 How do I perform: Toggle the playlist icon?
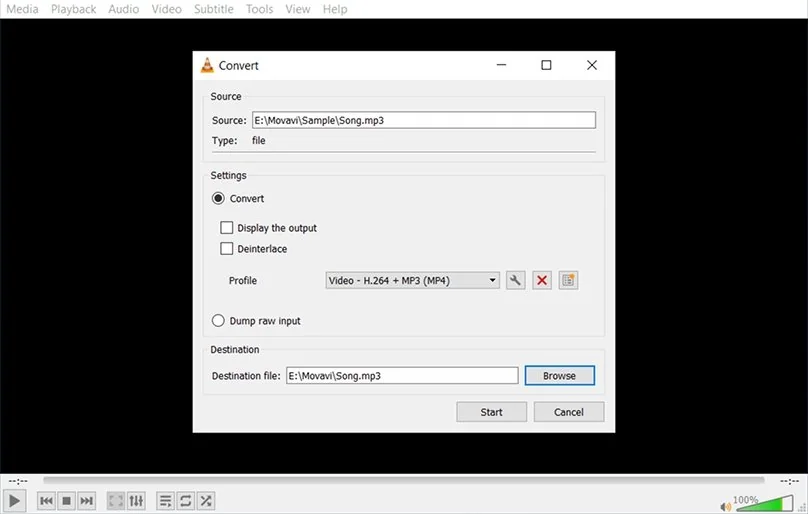pyautogui.click(x=165, y=501)
